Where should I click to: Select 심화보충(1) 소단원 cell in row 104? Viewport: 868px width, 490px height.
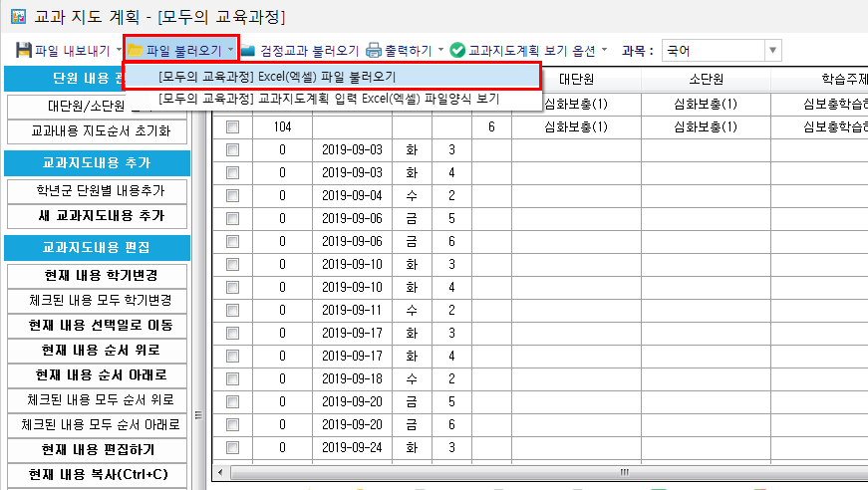[x=706, y=127]
